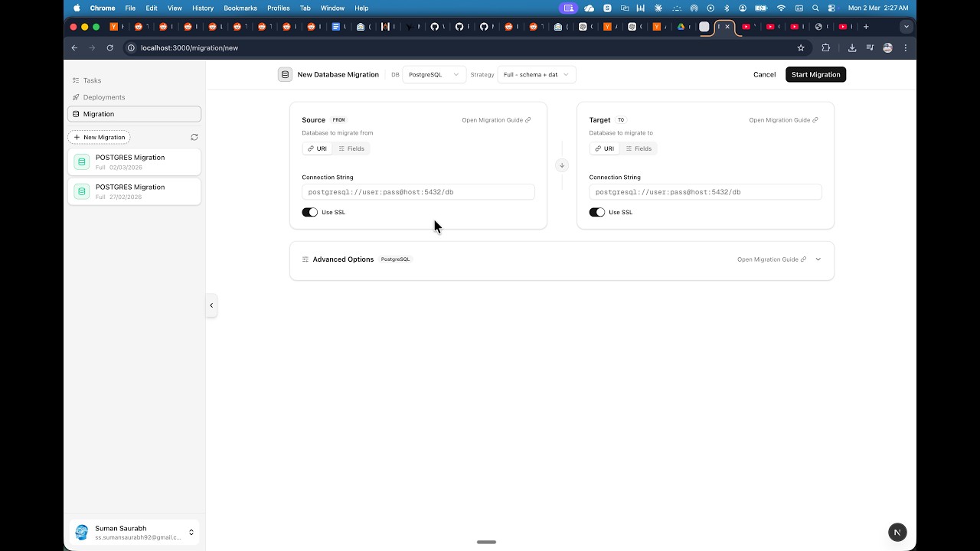980x551 pixels.
Task: Click the database icon beside New Database Migration
Action: click(x=285, y=74)
